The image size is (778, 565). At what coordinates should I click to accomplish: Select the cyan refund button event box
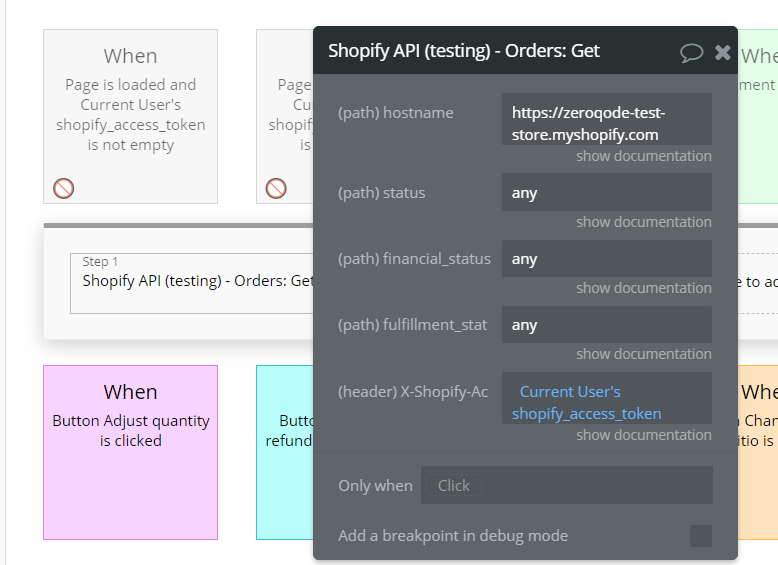285,452
